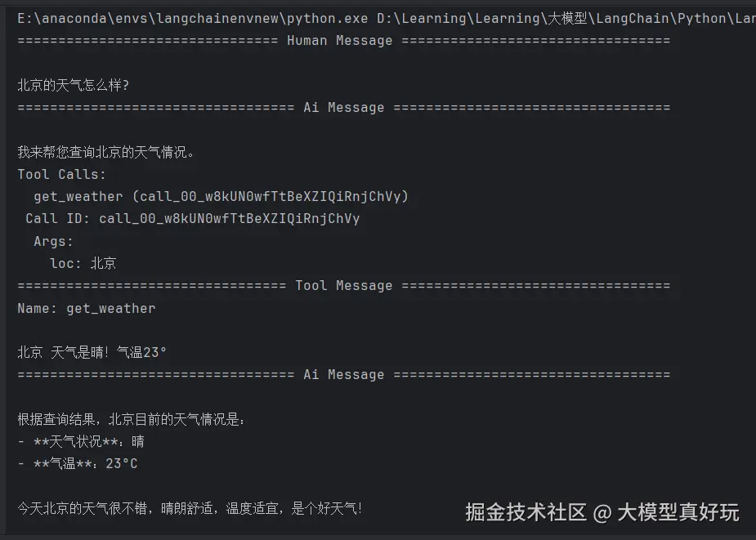Click the line 我来帮您查询北京的天气情况。
Screen dimensions: 756x540
(x=106, y=152)
